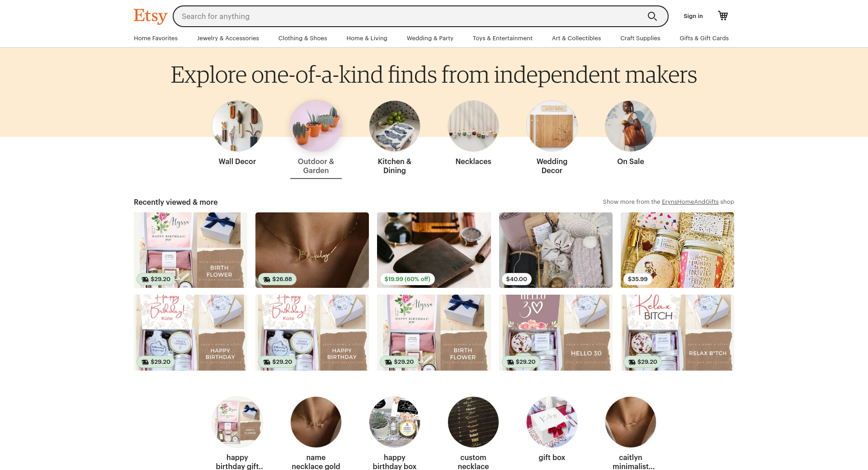Open the Jewelry & Accessories menu

(x=228, y=38)
